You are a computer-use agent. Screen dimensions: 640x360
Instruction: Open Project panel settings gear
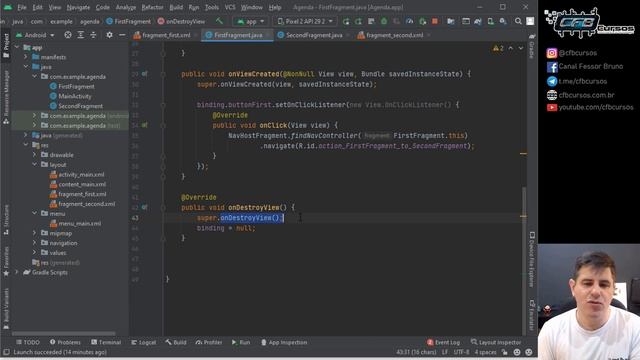pyautogui.click(x=109, y=35)
